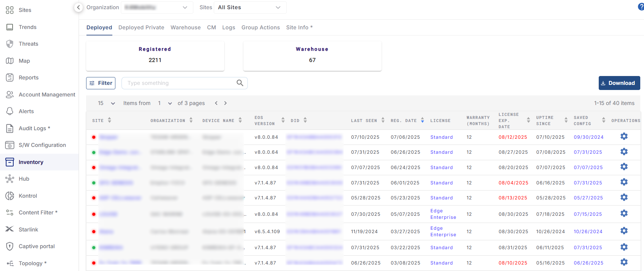Open the Threats shield icon in sidebar

pyautogui.click(x=10, y=44)
